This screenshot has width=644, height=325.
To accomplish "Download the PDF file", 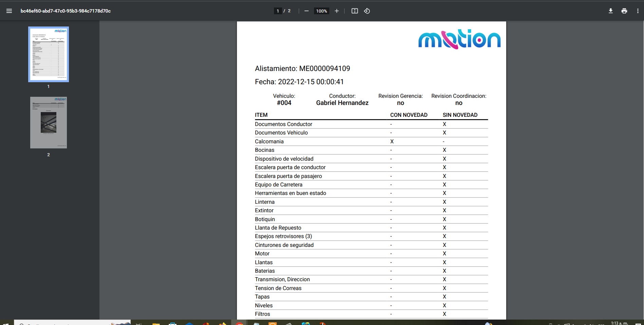I will (x=610, y=11).
